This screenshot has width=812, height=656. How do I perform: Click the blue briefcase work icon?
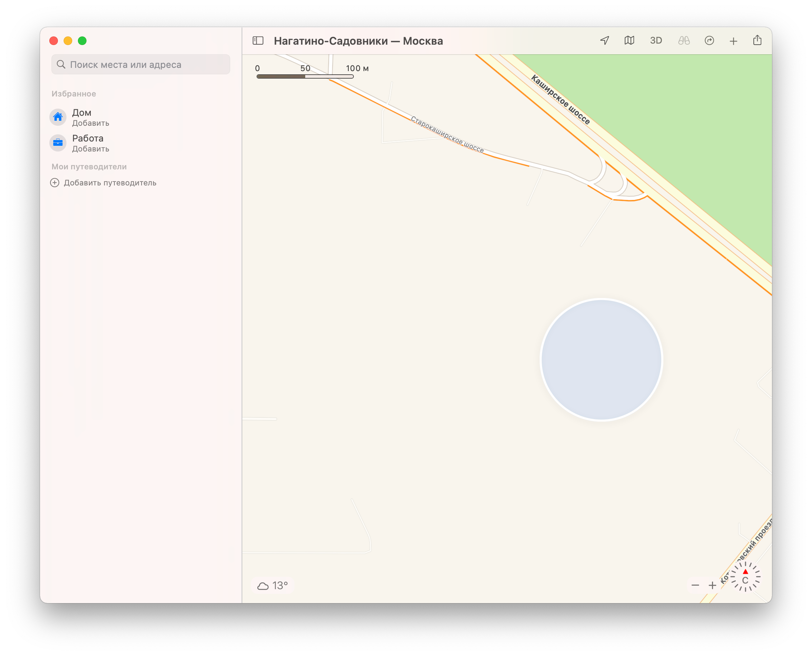pos(58,143)
